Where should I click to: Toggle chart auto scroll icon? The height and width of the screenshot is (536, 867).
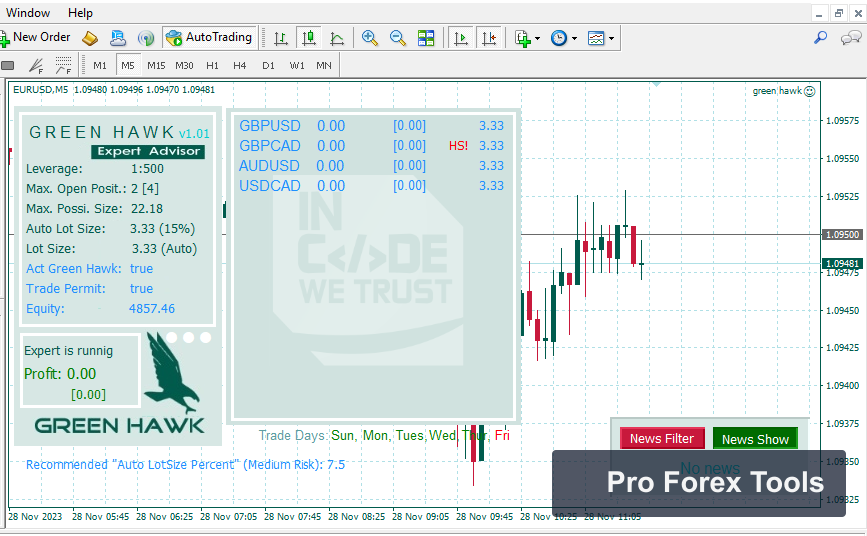(460, 38)
